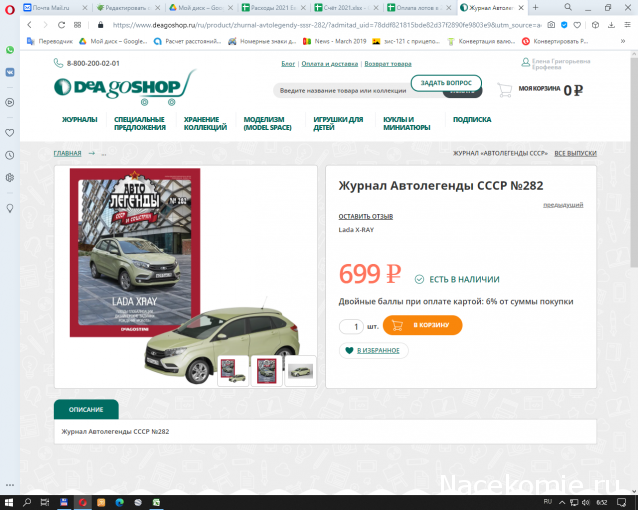
Task: Open Easy setup menu icon
Action: pyautogui.click(x=627, y=25)
